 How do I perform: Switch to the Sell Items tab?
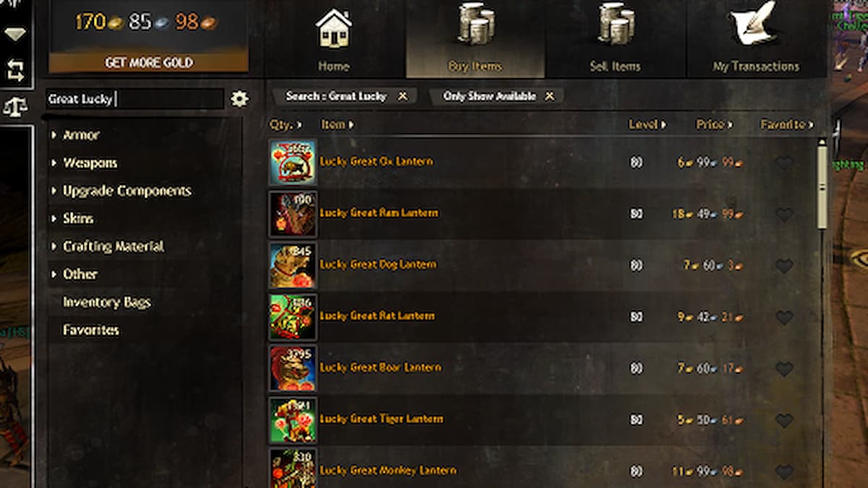616,39
